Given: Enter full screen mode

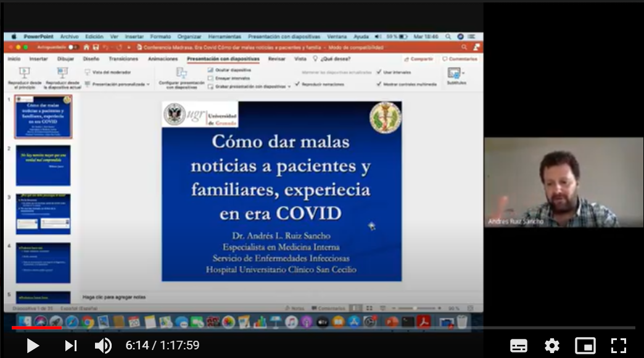Looking at the screenshot, I should pyautogui.click(x=618, y=346).
